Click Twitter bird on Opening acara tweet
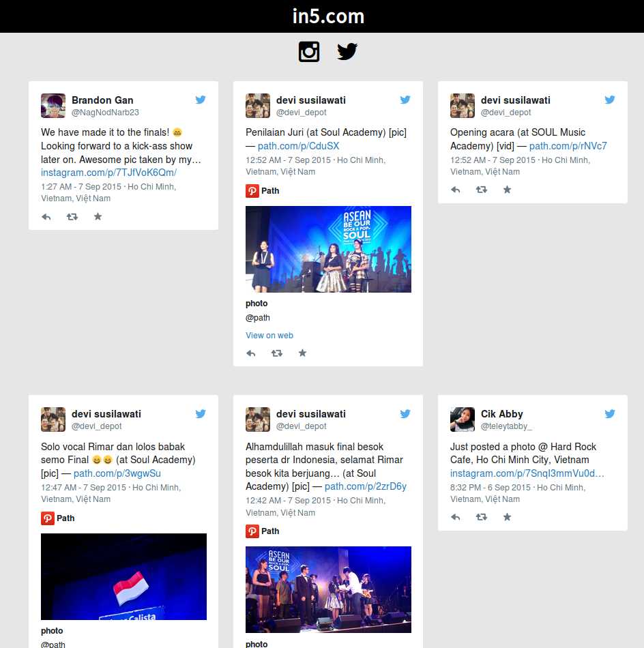 pos(610,100)
